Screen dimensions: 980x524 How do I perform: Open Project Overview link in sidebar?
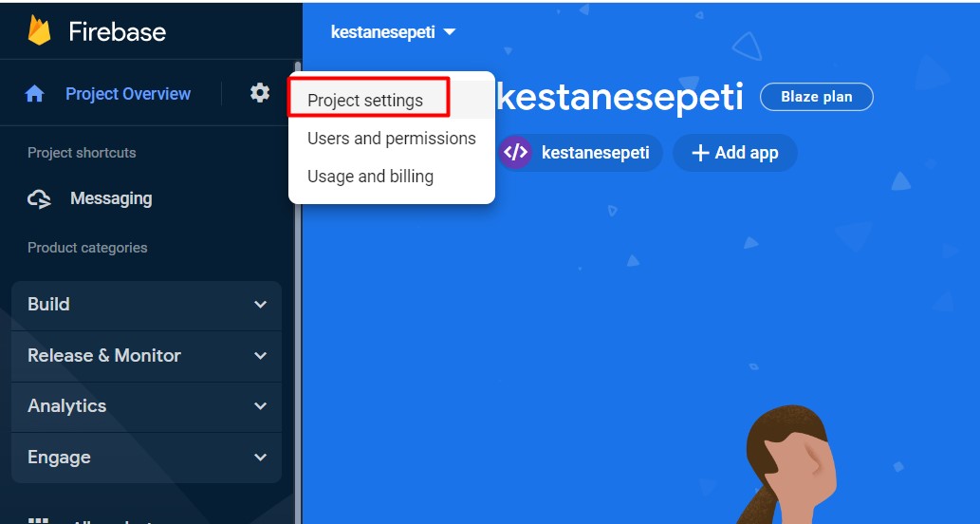pos(128,94)
